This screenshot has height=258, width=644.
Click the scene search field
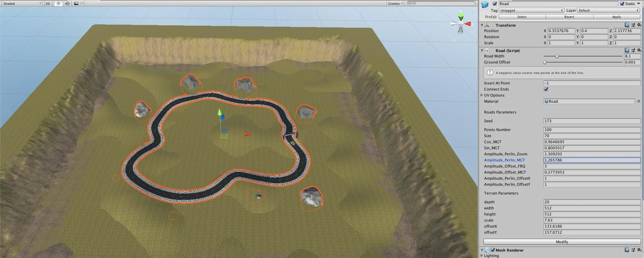tap(441, 3)
